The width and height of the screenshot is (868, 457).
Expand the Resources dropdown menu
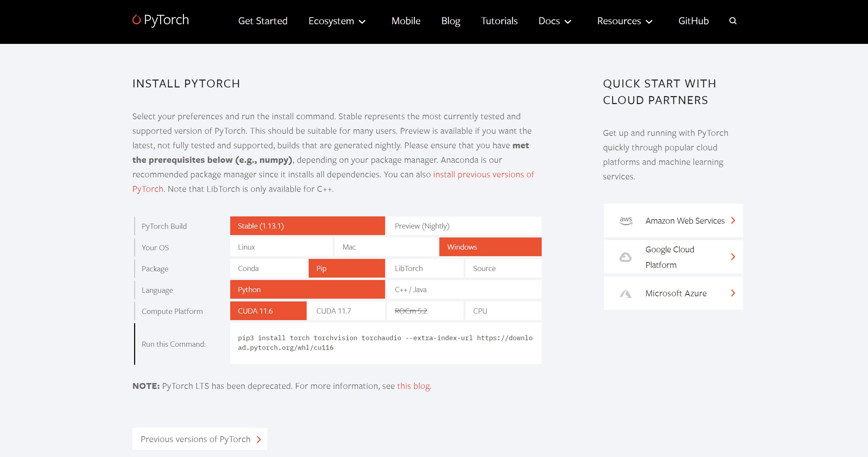coord(625,21)
